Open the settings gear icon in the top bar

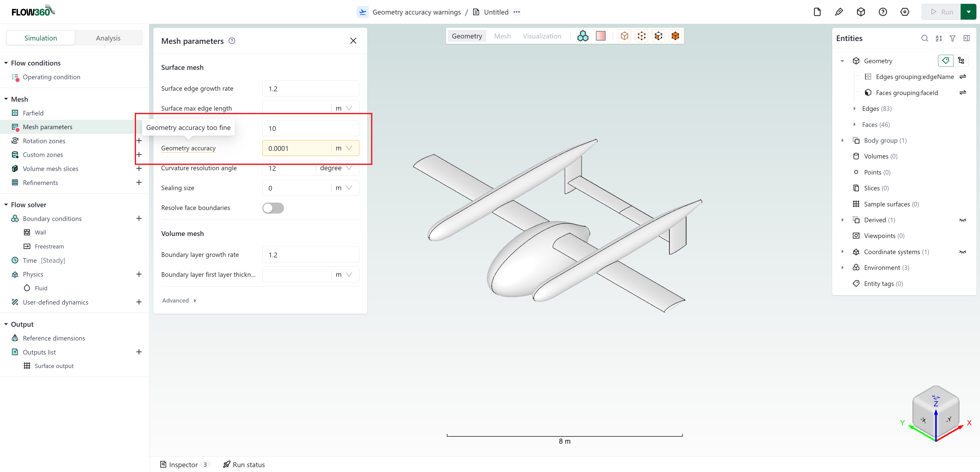tap(905, 12)
